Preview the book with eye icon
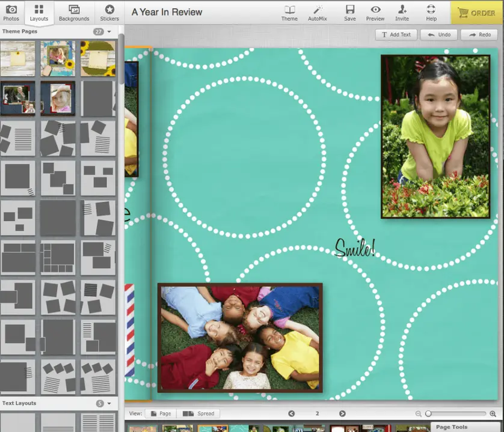 (x=375, y=13)
